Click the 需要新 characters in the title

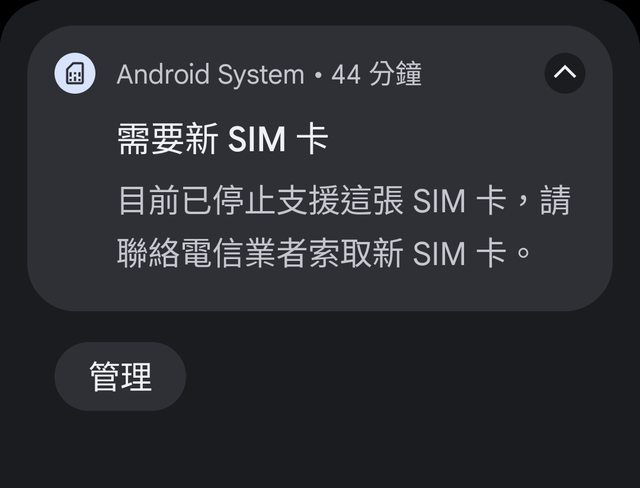tap(168, 139)
